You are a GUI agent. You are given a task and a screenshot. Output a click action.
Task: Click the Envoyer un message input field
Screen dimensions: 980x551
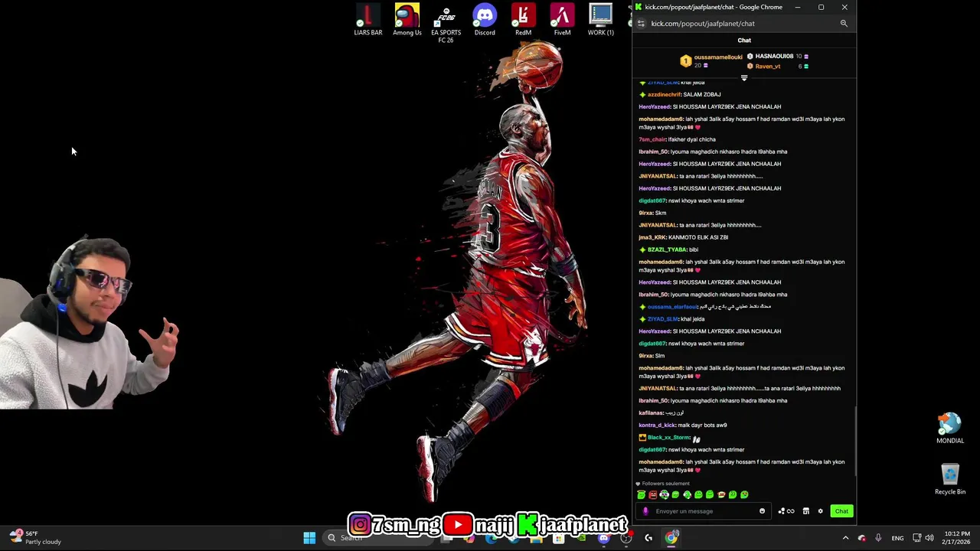(x=703, y=511)
